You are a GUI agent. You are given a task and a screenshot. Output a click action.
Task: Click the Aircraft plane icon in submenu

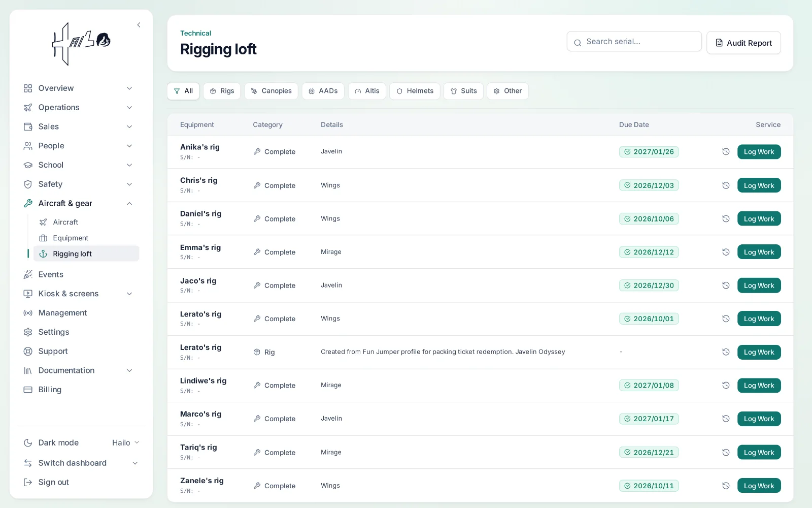pos(43,222)
